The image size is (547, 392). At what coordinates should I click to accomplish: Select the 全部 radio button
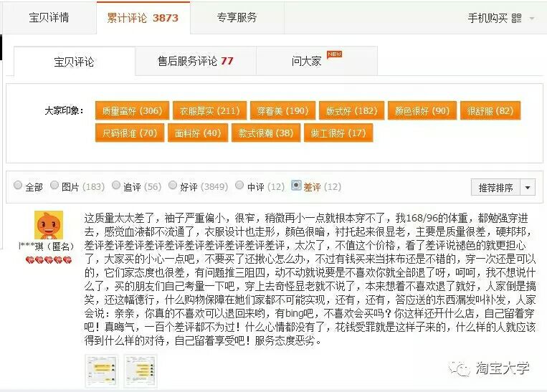click(18, 186)
